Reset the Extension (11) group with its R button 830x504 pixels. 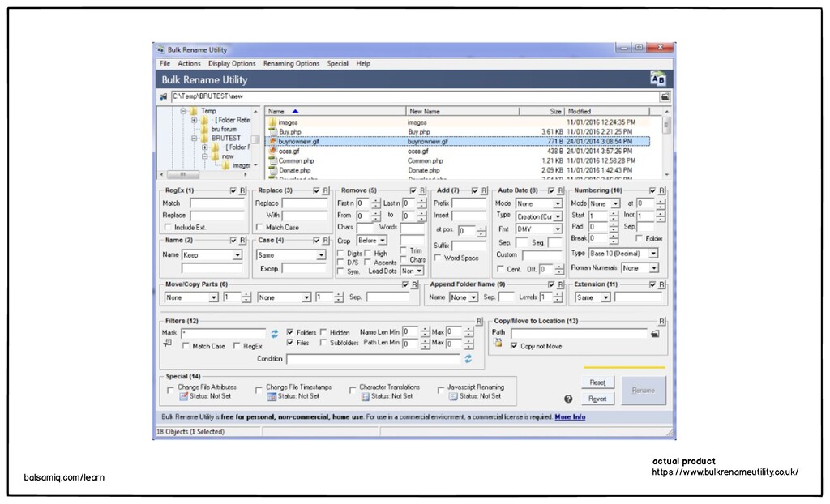point(661,285)
